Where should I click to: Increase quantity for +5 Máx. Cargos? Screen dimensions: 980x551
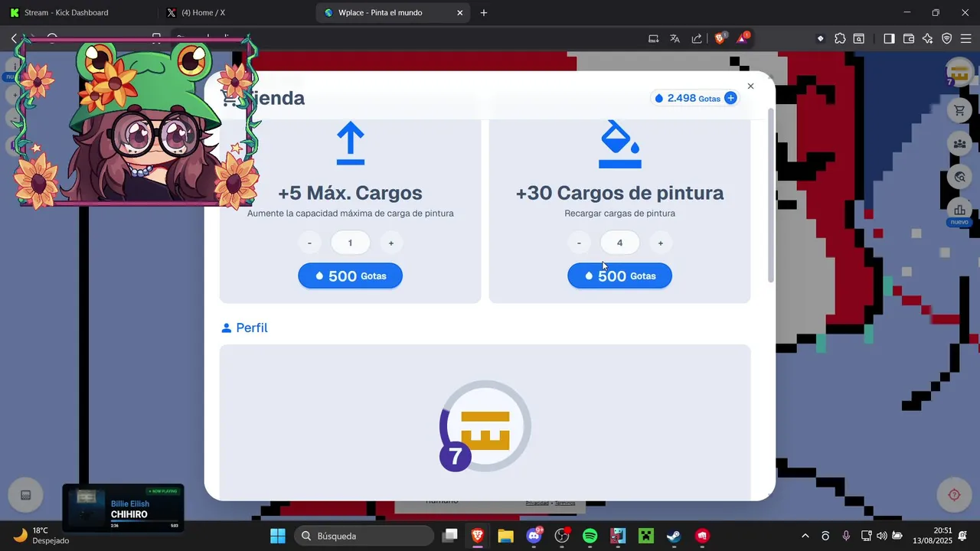pos(391,243)
